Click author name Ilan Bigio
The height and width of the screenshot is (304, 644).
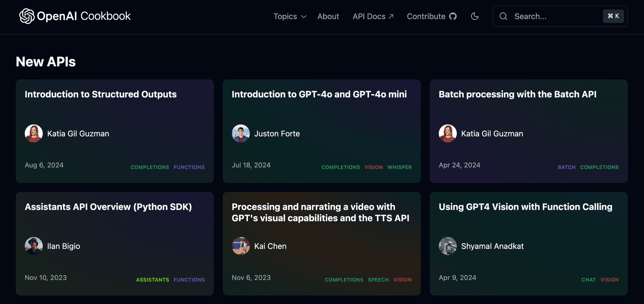(64, 246)
